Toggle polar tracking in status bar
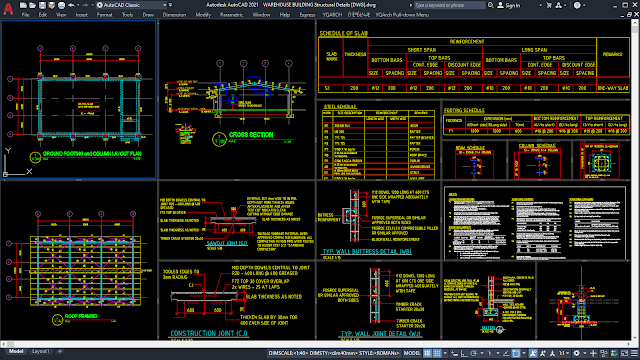 (x=473, y=353)
